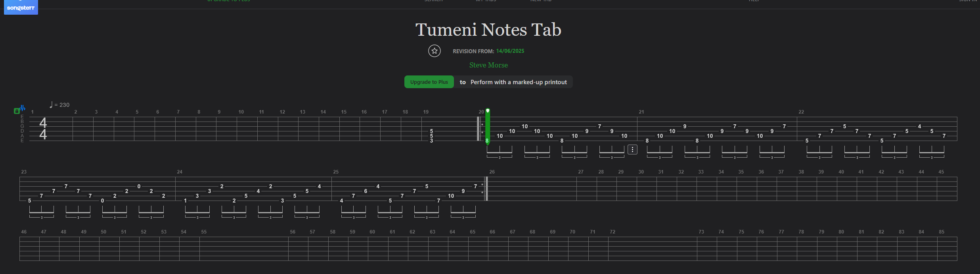Click the bottom note 3 in measure 19 chord
Viewport: 980px width, 274px height.
tap(432, 141)
